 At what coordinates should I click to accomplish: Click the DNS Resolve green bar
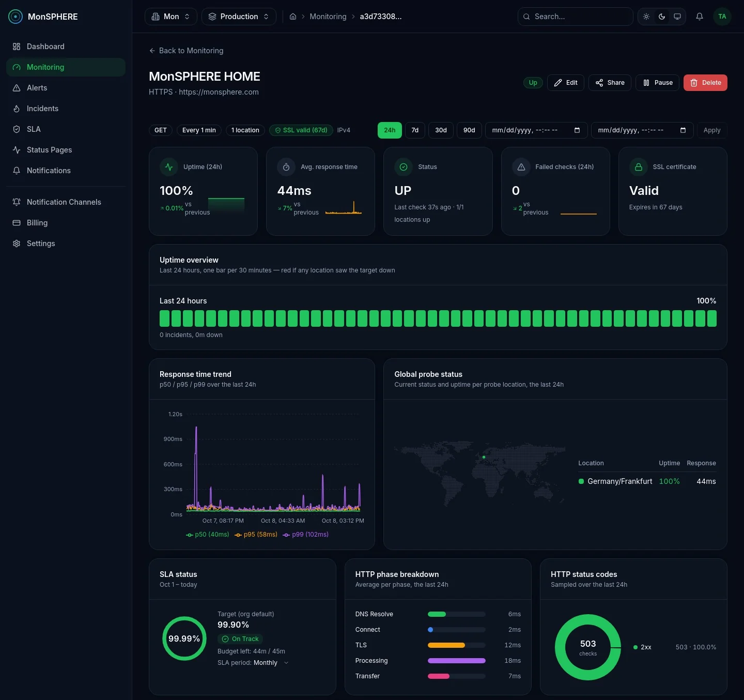point(437,614)
